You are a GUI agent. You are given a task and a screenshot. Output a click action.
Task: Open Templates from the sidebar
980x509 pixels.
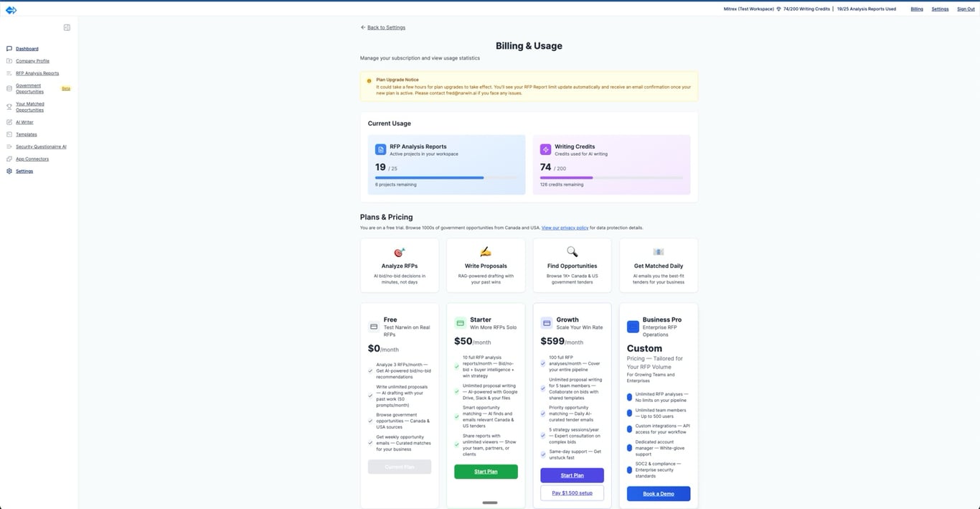[27, 134]
